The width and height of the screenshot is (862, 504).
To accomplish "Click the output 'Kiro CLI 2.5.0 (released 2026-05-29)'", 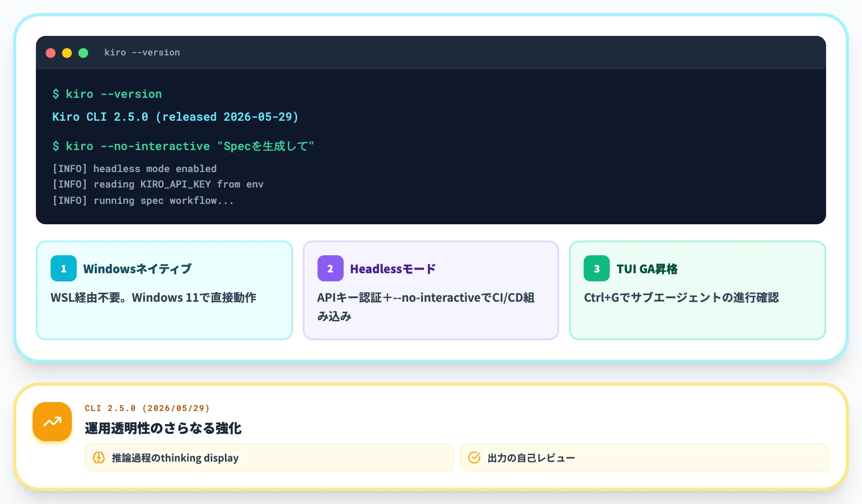I will 176,117.
